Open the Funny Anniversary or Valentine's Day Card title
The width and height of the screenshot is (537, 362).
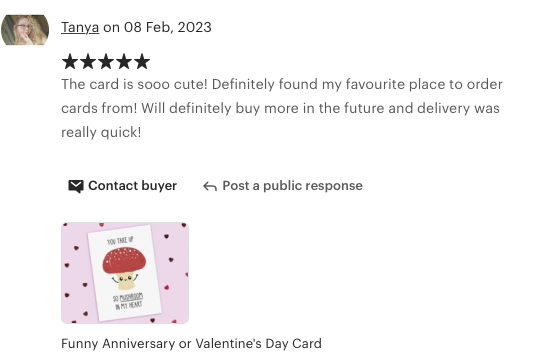click(x=191, y=344)
